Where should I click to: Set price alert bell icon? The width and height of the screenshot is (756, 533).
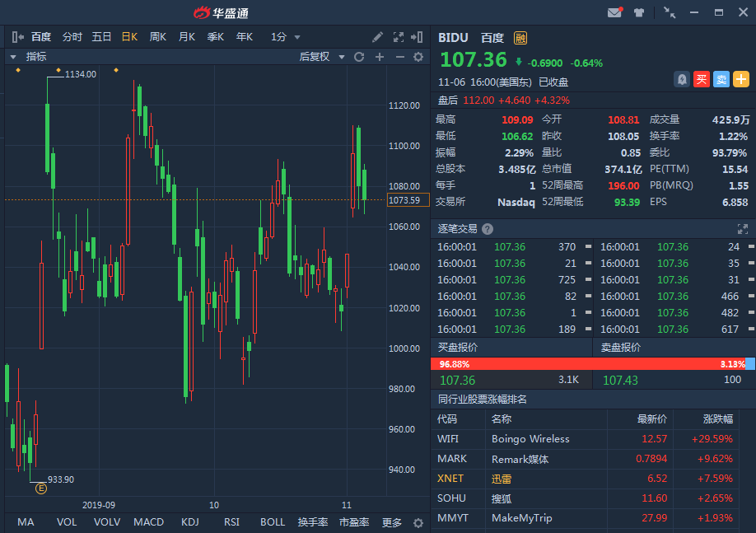[x=682, y=79]
